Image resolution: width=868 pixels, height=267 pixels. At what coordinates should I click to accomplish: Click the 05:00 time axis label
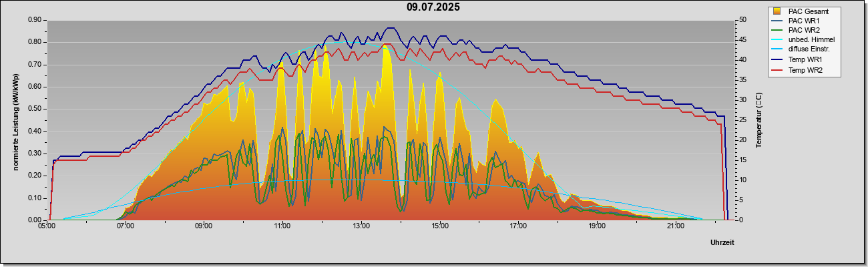pos(47,226)
